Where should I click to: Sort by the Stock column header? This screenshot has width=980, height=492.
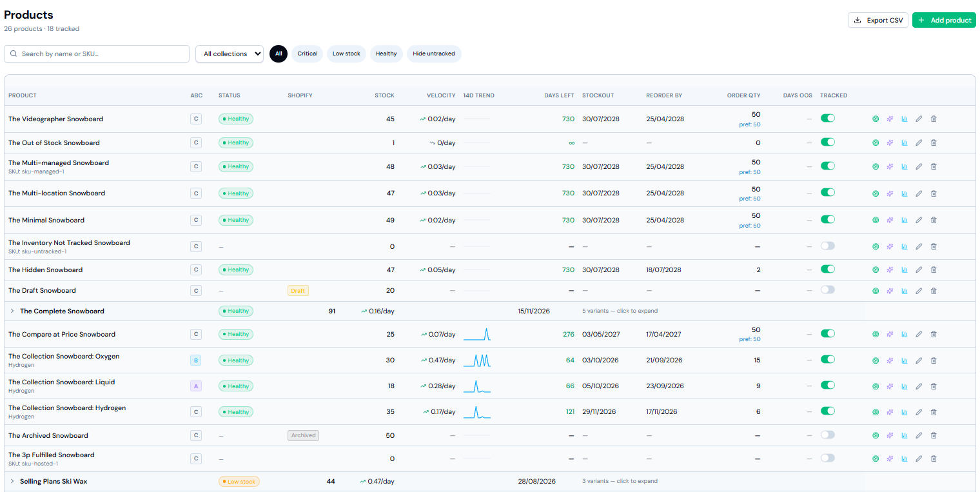(384, 95)
